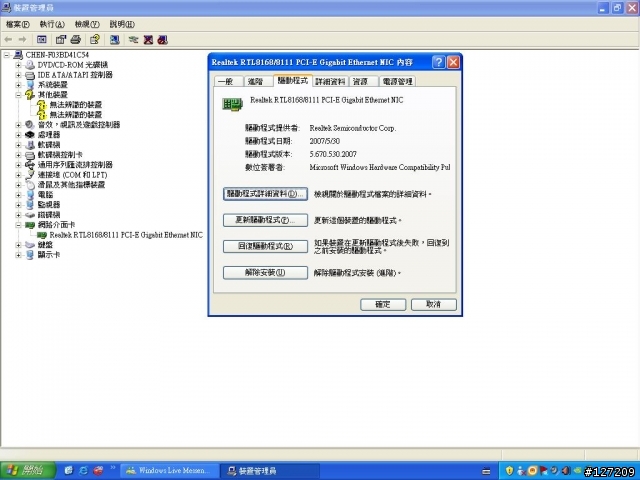Screen dimensions: 640x480
Task: Close the Realtek properties dialog
Action: click(x=453, y=62)
